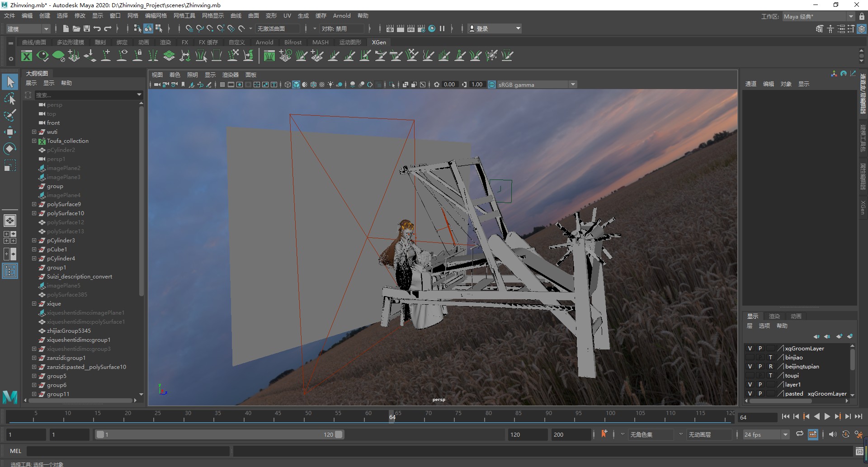This screenshot has width=868, height=467.
Task: Select the Move tool in toolbox
Action: click(x=9, y=132)
